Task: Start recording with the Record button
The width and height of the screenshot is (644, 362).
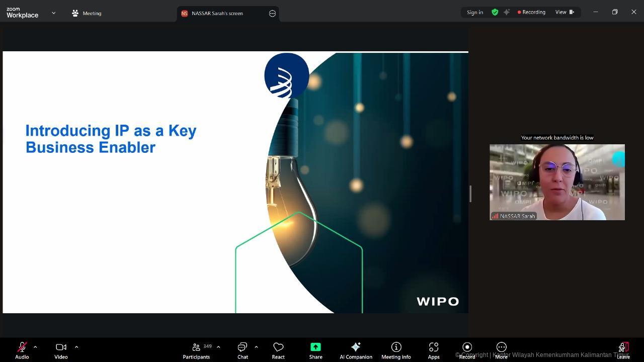Action: [x=467, y=350]
